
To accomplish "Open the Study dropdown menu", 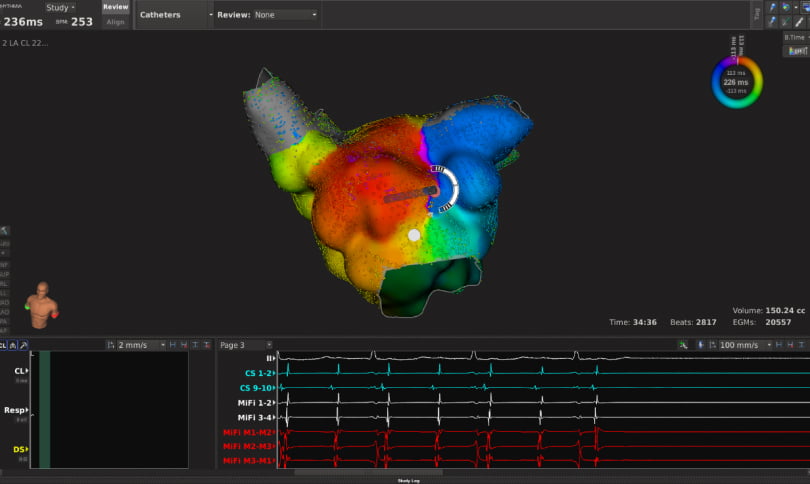I will (60, 7).
